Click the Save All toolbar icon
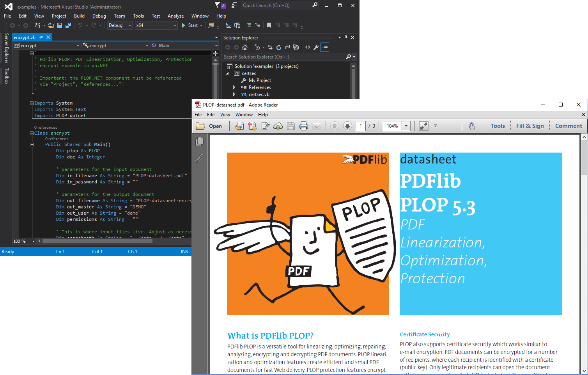The width and height of the screenshot is (588, 375). click(68, 25)
